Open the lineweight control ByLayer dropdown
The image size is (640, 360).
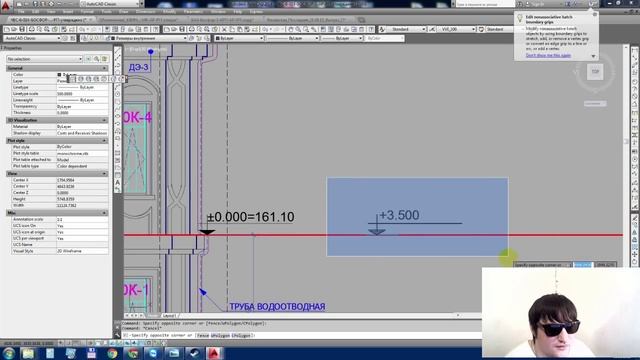(342, 38)
